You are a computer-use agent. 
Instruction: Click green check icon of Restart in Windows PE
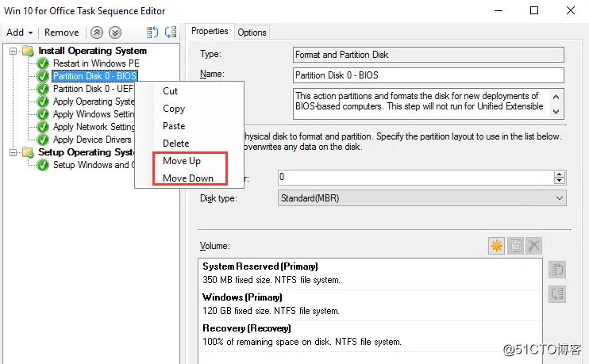click(43, 63)
